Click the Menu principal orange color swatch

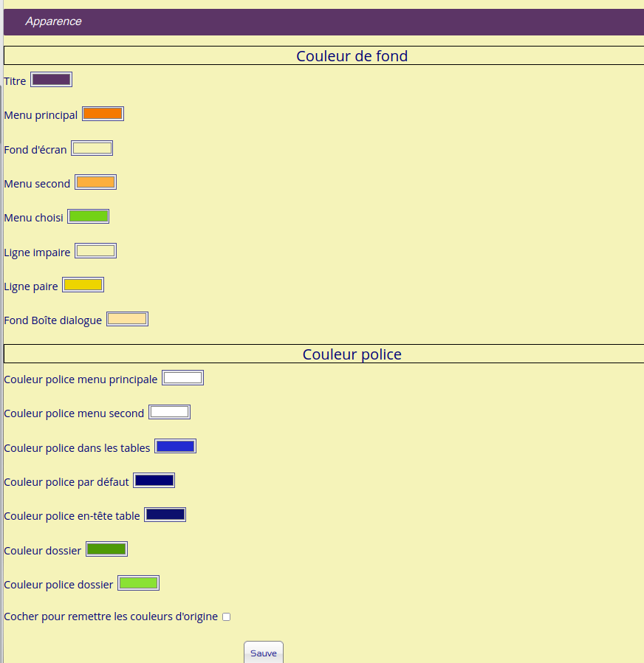pyautogui.click(x=103, y=114)
